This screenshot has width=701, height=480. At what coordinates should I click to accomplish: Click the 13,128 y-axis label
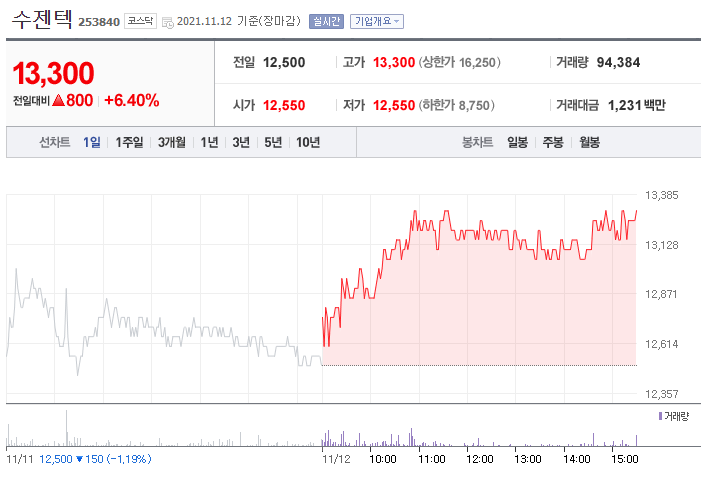662,245
